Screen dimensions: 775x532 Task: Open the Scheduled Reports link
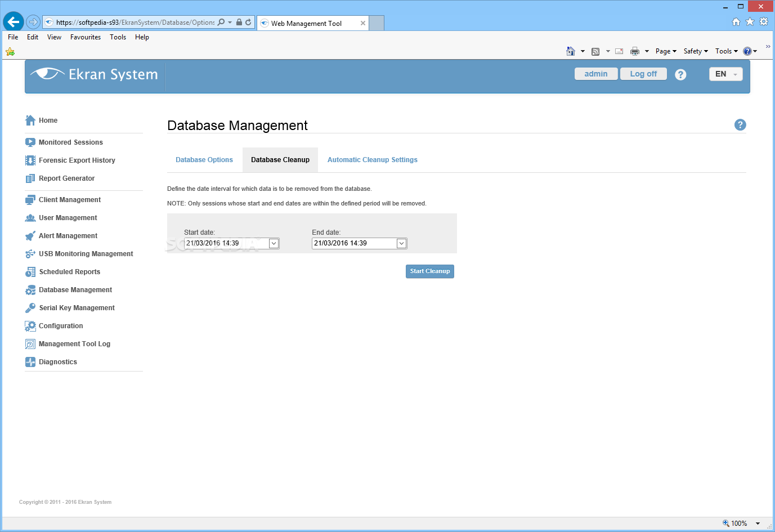pos(70,272)
